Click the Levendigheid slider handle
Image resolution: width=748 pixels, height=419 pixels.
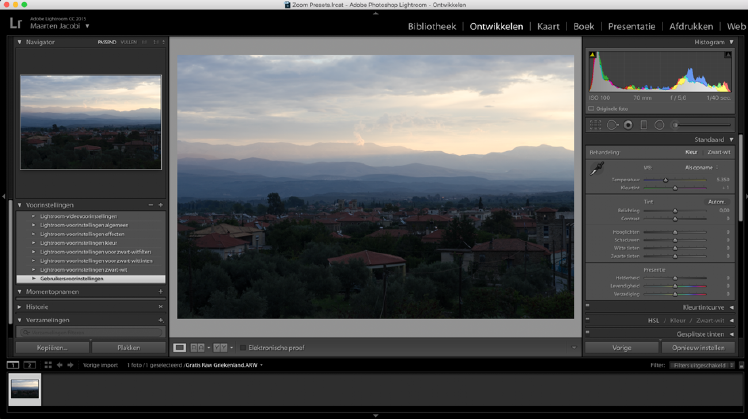[x=675, y=286]
